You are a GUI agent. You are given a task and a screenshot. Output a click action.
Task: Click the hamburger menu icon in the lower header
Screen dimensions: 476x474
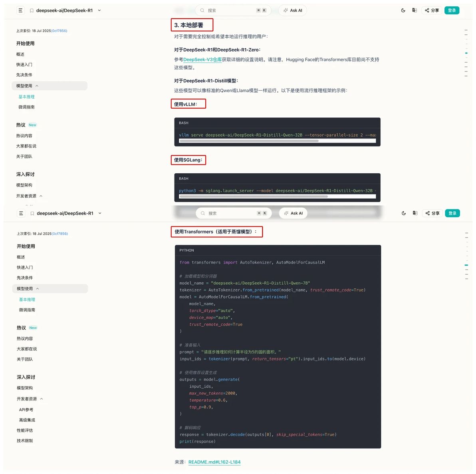(x=21, y=213)
